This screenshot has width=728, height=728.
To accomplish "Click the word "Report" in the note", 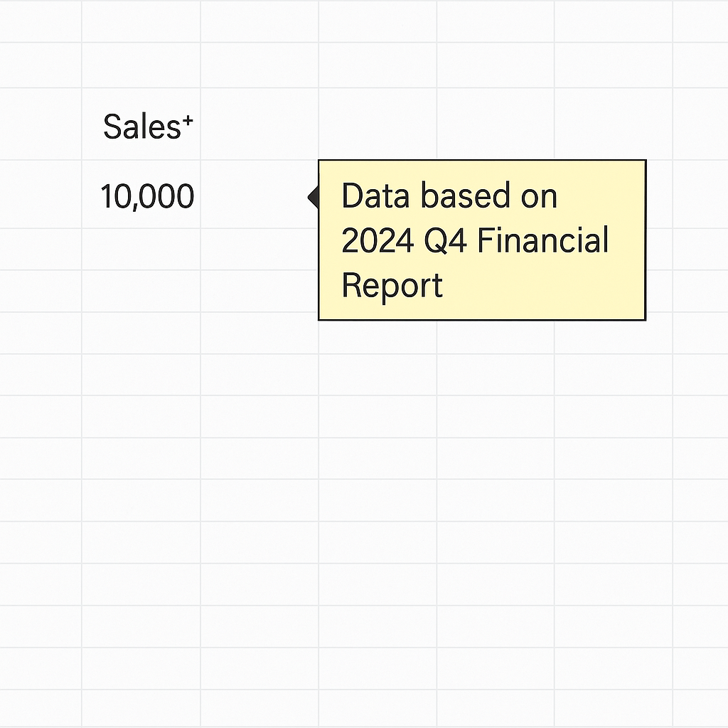I will (392, 286).
